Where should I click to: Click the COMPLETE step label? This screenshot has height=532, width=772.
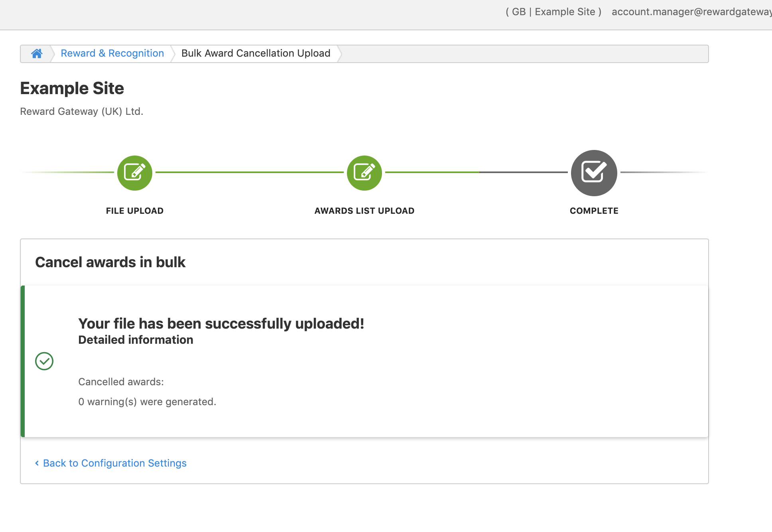click(594, 211)
